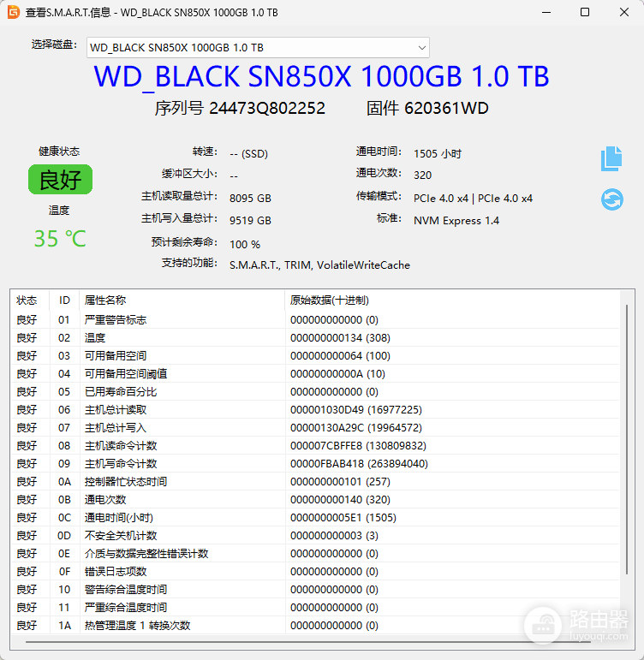
Task: Select the 主机写命令计数 row
Action: 314,464
